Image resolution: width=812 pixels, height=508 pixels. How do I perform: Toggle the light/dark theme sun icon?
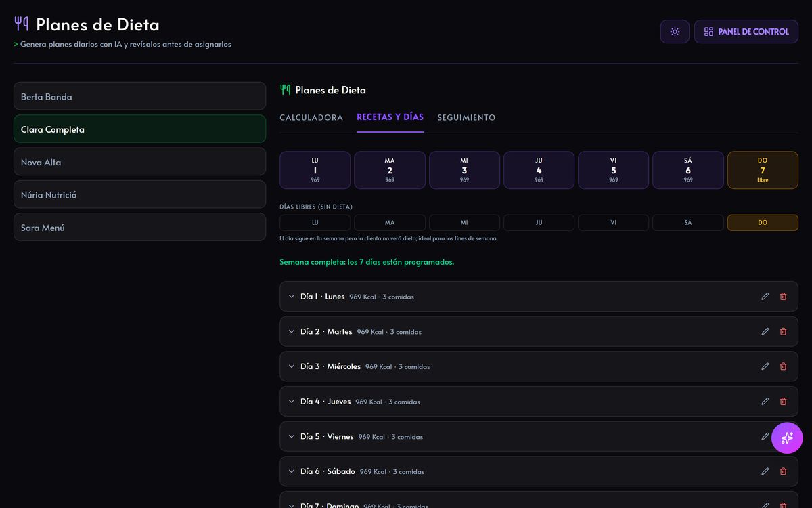[x=675, y=32]
